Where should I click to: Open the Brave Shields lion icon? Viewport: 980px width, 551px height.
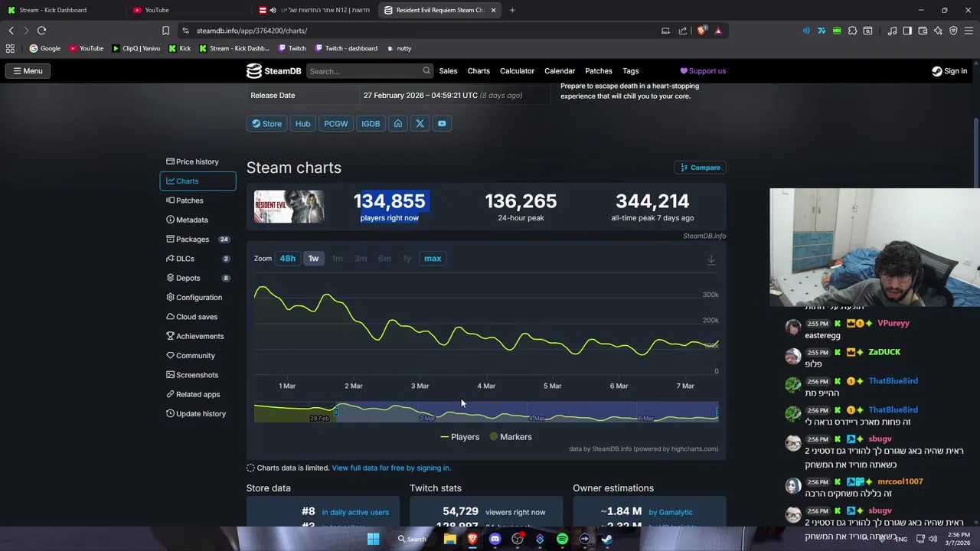pyautogui.click(x=701, y=31)
